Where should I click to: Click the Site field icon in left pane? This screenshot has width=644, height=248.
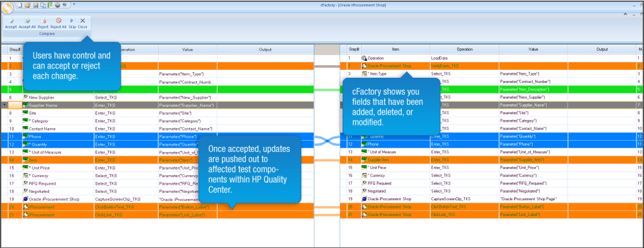[x=25, y=113]
